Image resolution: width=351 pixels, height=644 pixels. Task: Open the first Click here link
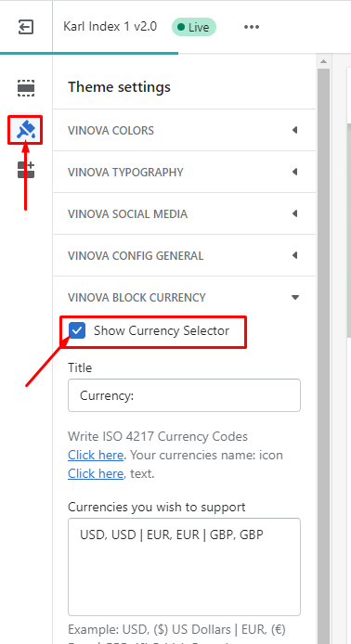[96, 455]
